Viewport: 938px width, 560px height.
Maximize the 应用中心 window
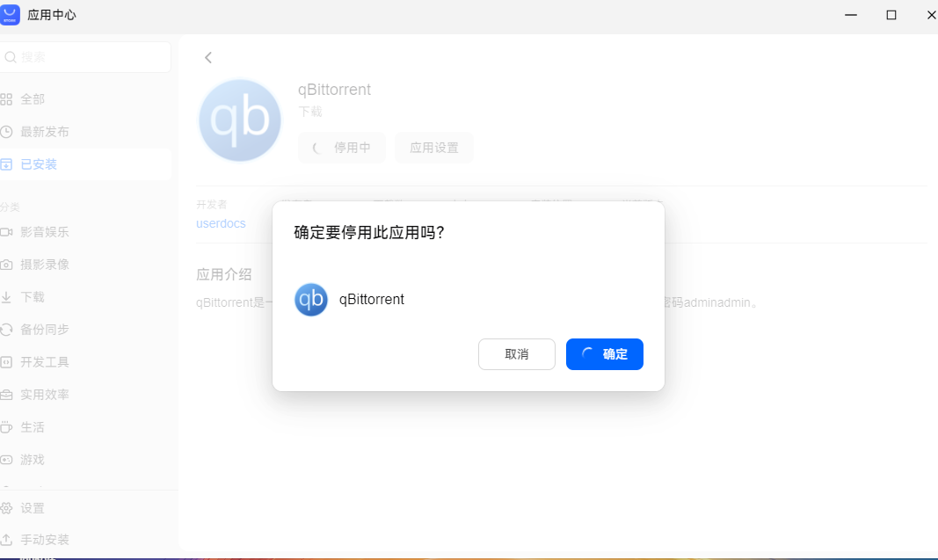[x=891, y=15]
